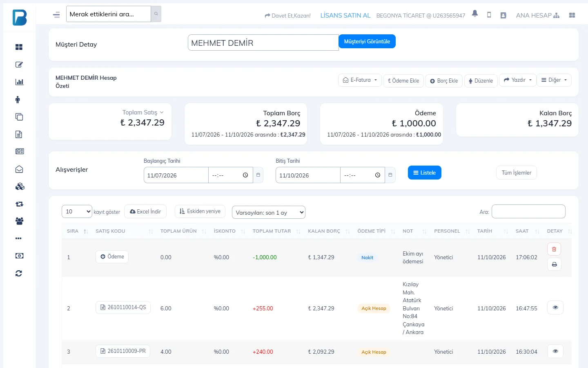Click the person icon in sidebar
The image size is (588, 368).
(18, 99)
